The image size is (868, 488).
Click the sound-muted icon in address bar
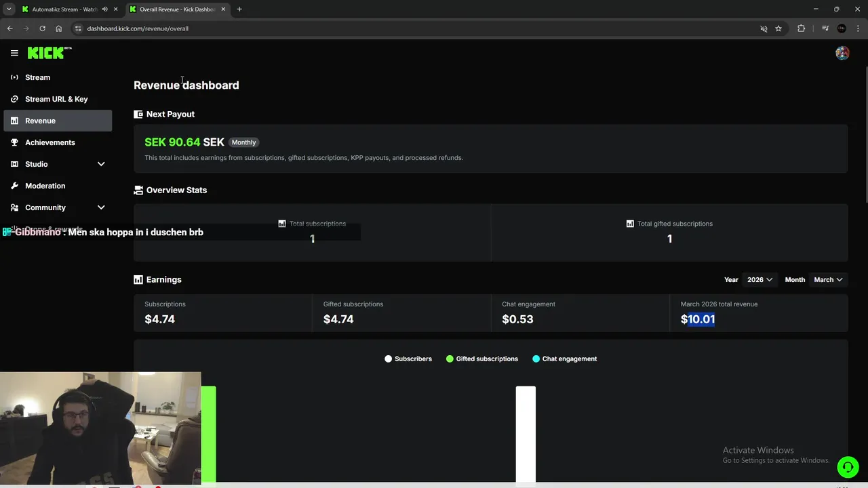[x=764, y=28]
